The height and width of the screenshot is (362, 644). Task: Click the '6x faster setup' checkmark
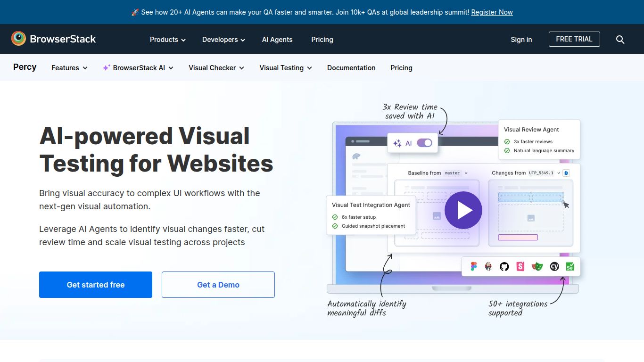pyautogui.click(x=335, y=217)
